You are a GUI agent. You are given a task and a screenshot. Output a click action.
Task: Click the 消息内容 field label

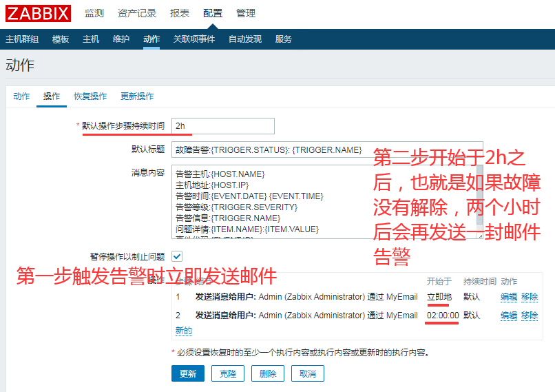tap(148, 173)
